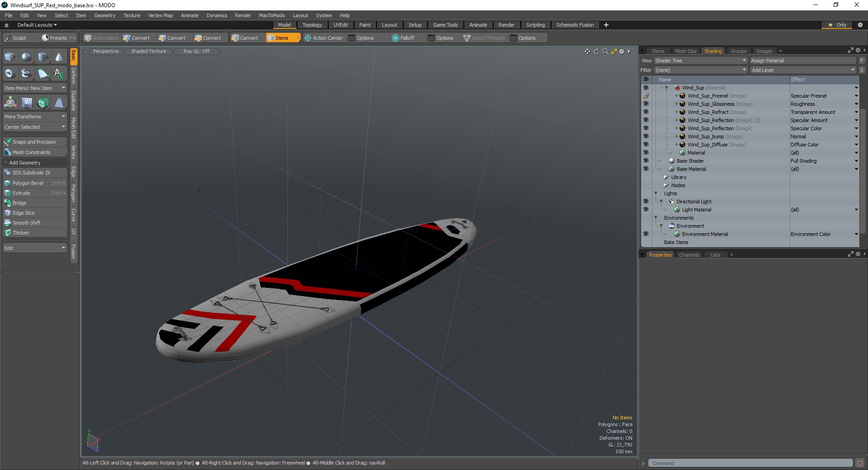Click the Transform tool icon

click(10, 103)
